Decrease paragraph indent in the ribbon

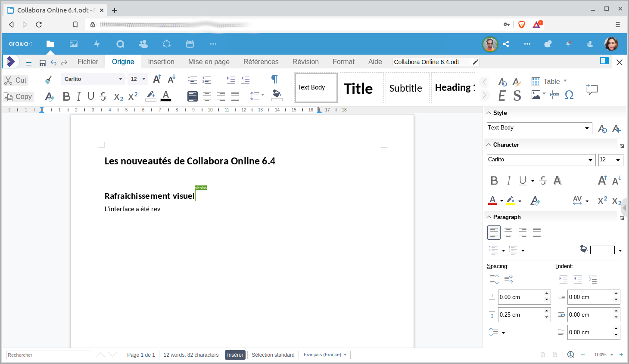[x=246, y=79]
